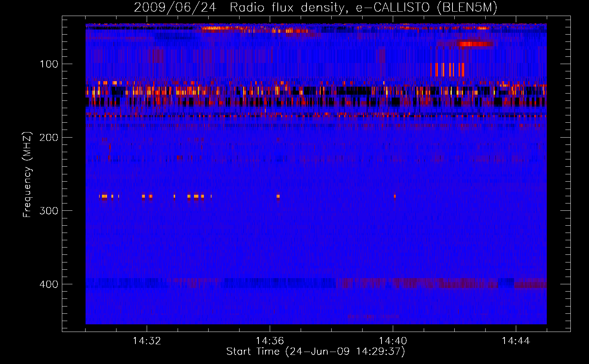Select the 'e-CALLISTO (BLEN5M)' title text

click(426, 8)
